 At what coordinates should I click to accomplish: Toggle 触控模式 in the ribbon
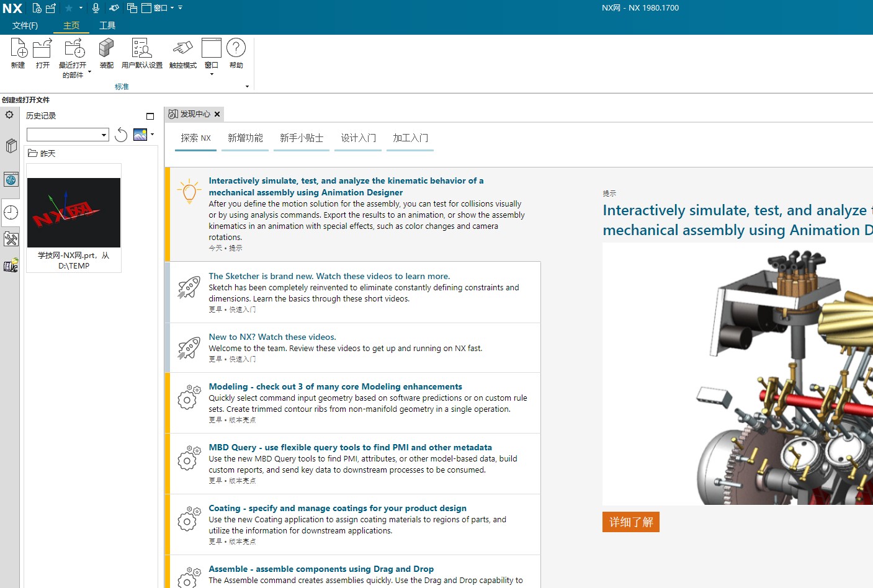[x=183, y=53]
